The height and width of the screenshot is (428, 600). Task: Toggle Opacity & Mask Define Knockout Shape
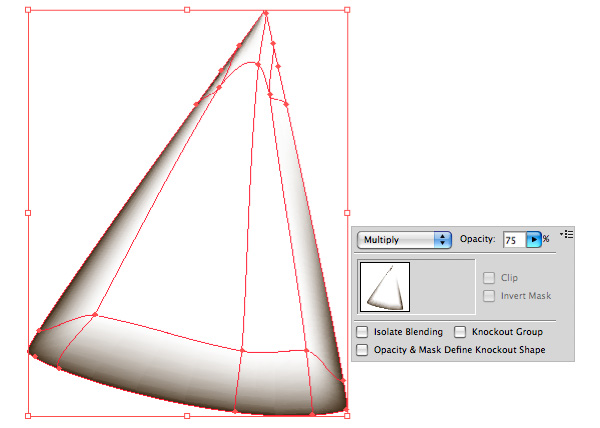coord(362,350)
